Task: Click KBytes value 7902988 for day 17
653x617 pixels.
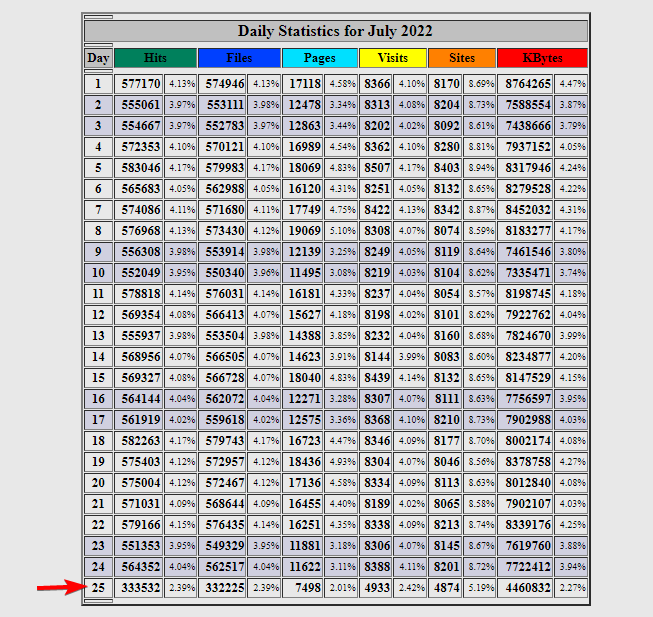Action: tap(525, 419)
